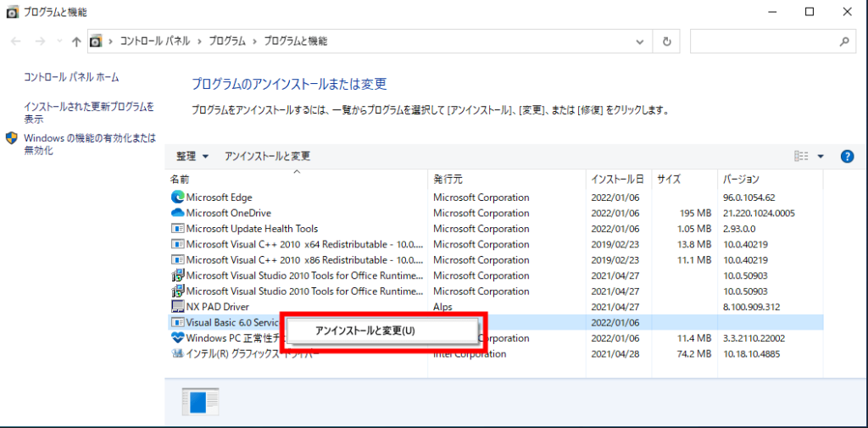The height and width of the screenshot is (428, 868).
Task: Click version 10.18.10.4885 cell
Action: [751, 353]
